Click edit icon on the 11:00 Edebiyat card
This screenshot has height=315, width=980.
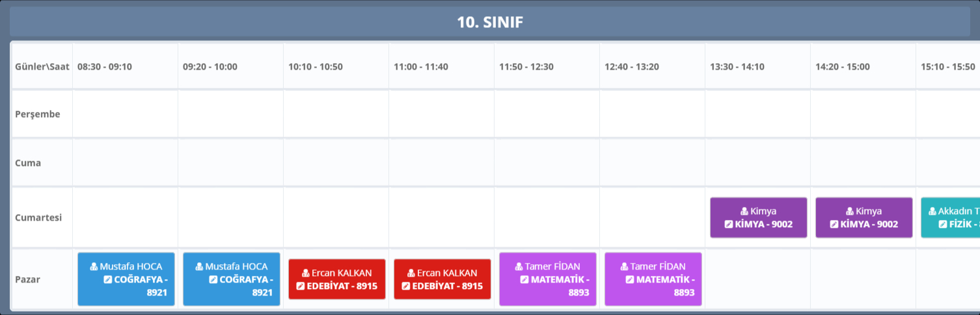click(x=405, y=286)
